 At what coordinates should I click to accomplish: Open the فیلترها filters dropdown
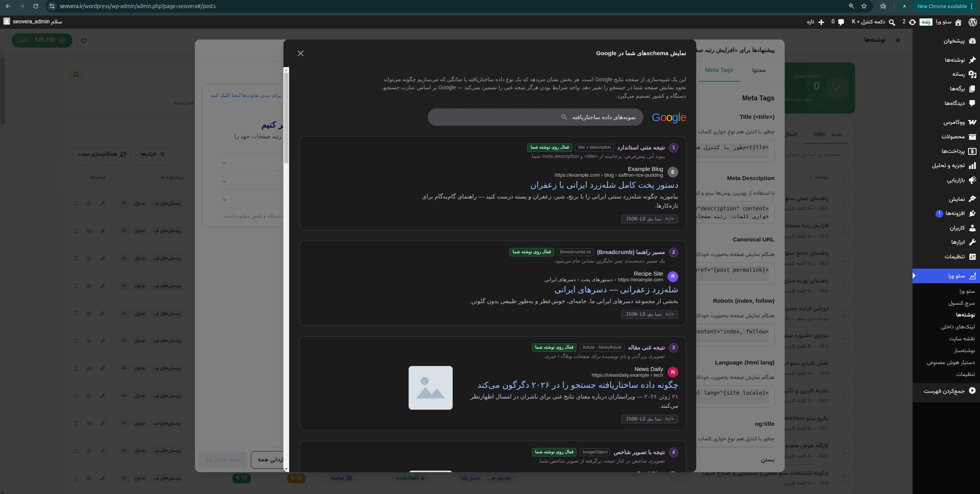pyautogui.click(x=153, y=154)
